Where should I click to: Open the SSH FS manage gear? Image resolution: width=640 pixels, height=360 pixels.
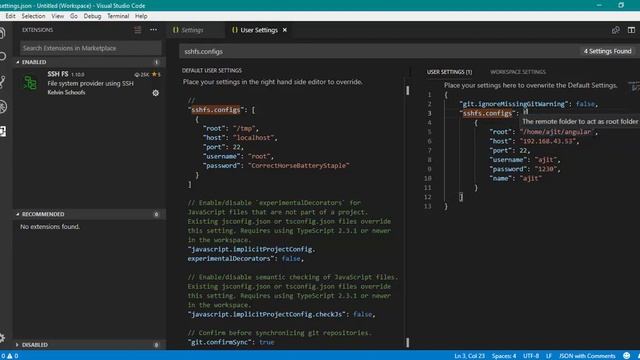[x=156, y=93]
